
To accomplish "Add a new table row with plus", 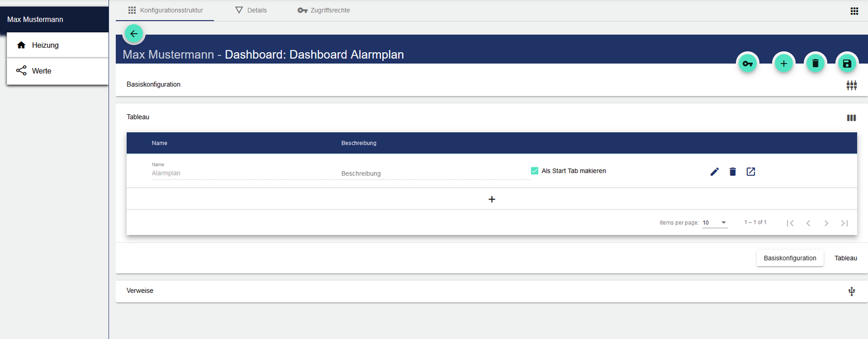I will click(492, 199).
